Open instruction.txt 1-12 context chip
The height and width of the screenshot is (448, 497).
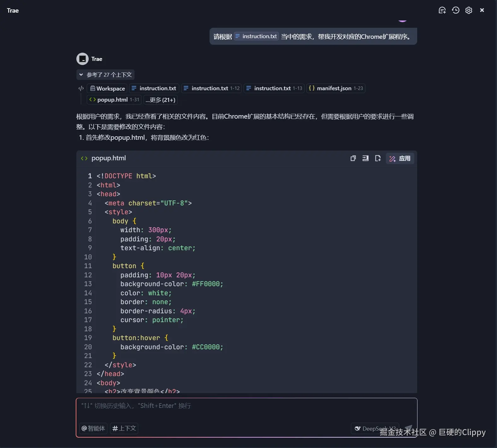pos(211,88)
